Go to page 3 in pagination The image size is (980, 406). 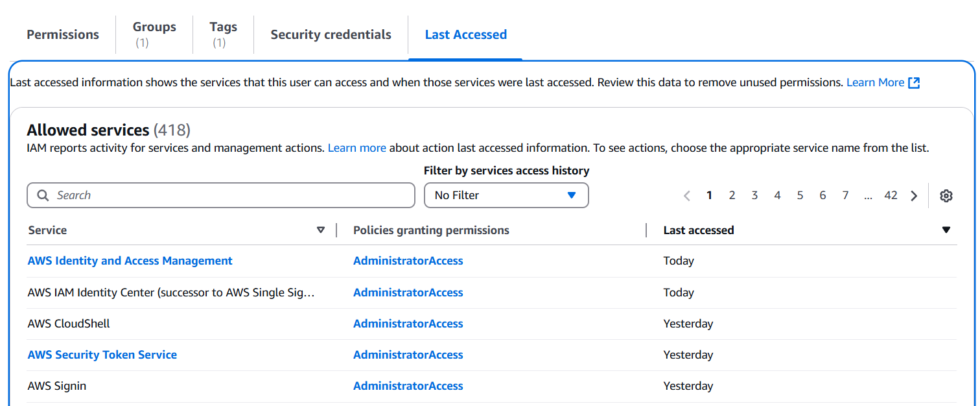[x=754, y=196]
